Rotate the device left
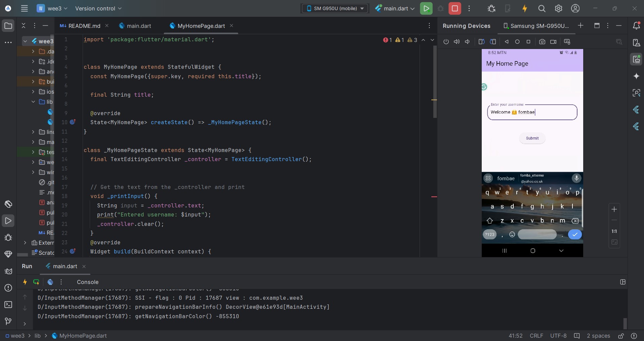Viewport: 644px width, 341px height. [x=481, y=42]
